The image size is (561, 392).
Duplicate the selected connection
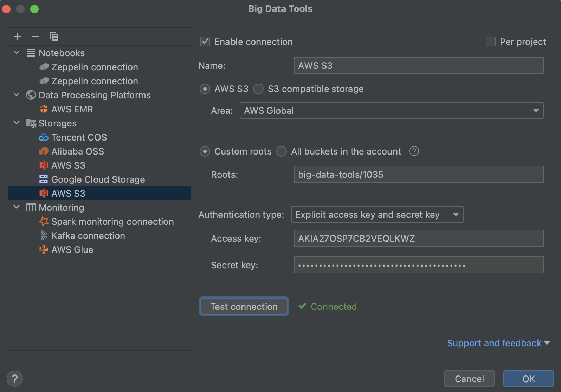54,36
